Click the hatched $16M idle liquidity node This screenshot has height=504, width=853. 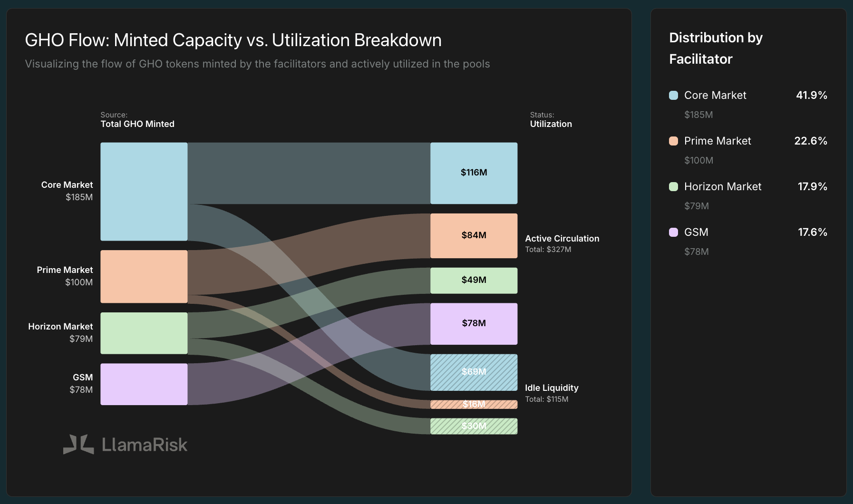pyautogui.click(x=474, y=405)
